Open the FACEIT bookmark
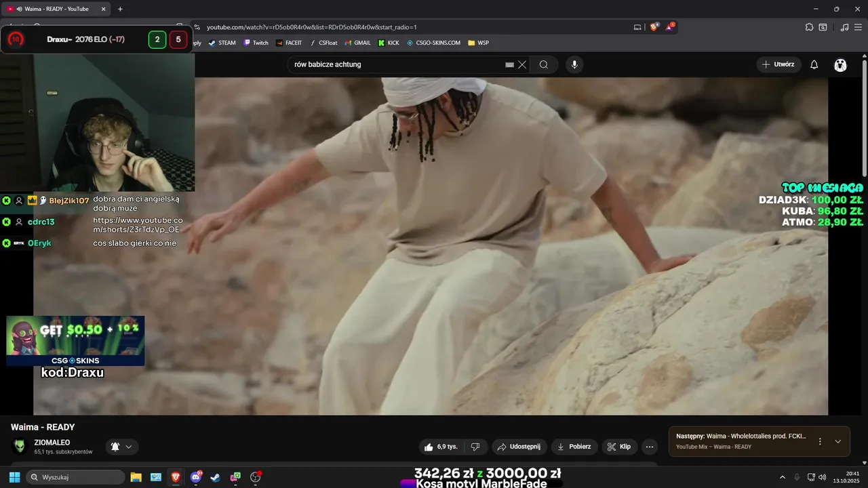 tap(290, 43)
